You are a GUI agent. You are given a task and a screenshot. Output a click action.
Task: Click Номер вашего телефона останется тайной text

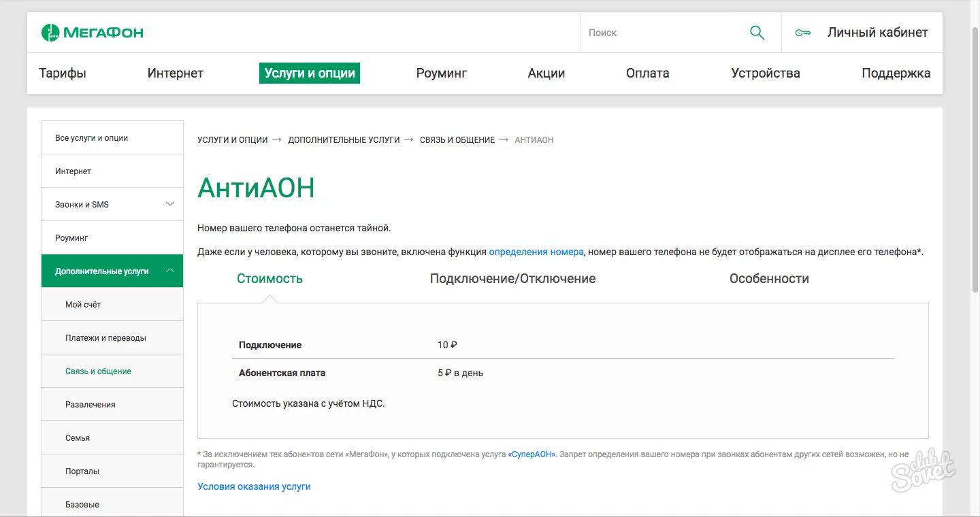pyautogui.click(x=294, y=228)
